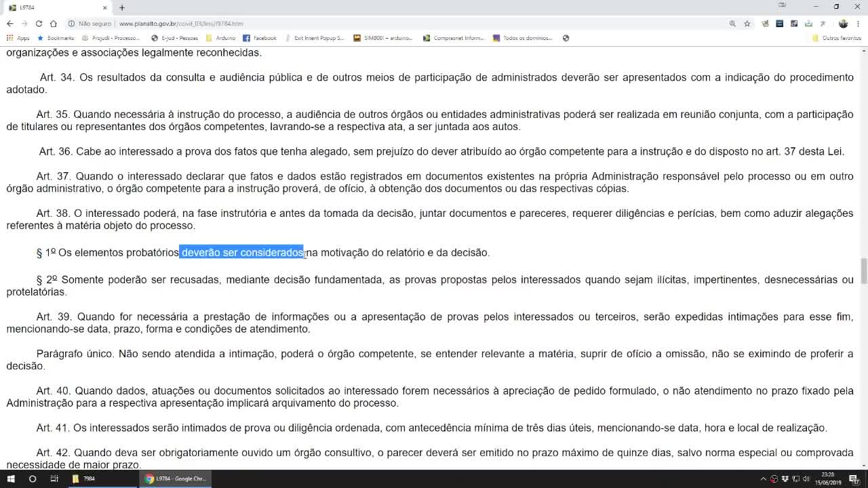Close the L9784 tab
This screenshot has height=488, width=868.
[x=104, y=7]
